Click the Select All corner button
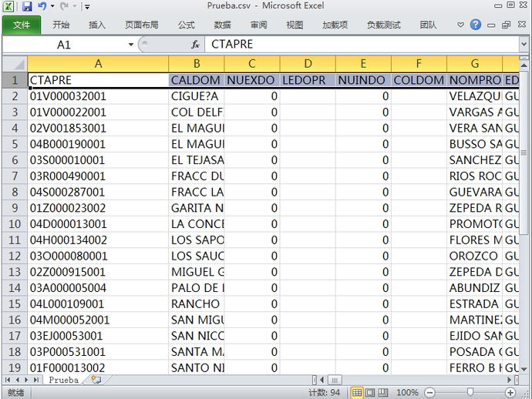The width and height of the screenshot is (532, 399). [15, 64]
